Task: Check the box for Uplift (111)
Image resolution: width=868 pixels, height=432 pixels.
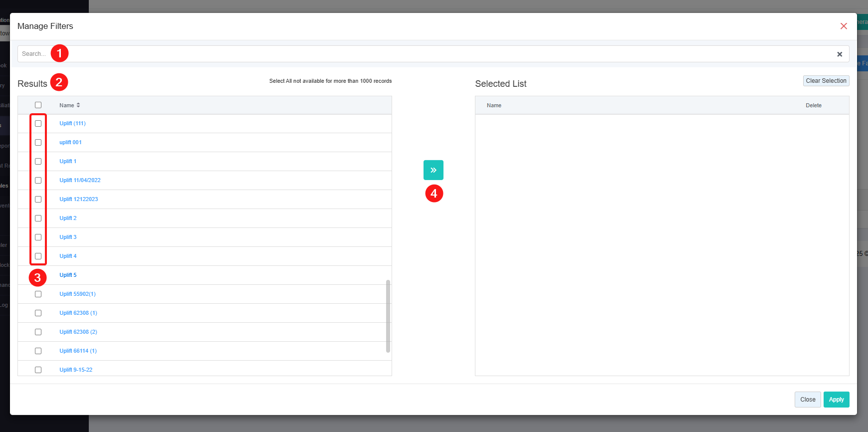Action: (x=38, y=124)
